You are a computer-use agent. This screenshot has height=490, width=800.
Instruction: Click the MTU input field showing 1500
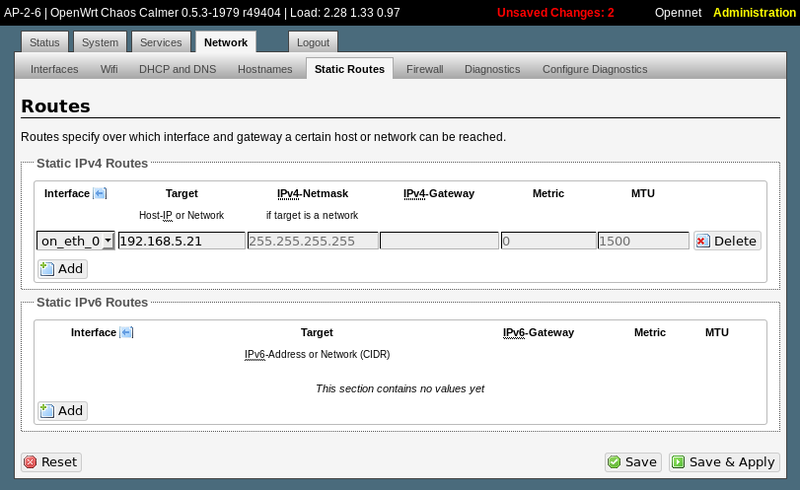(x=643, y=241)
